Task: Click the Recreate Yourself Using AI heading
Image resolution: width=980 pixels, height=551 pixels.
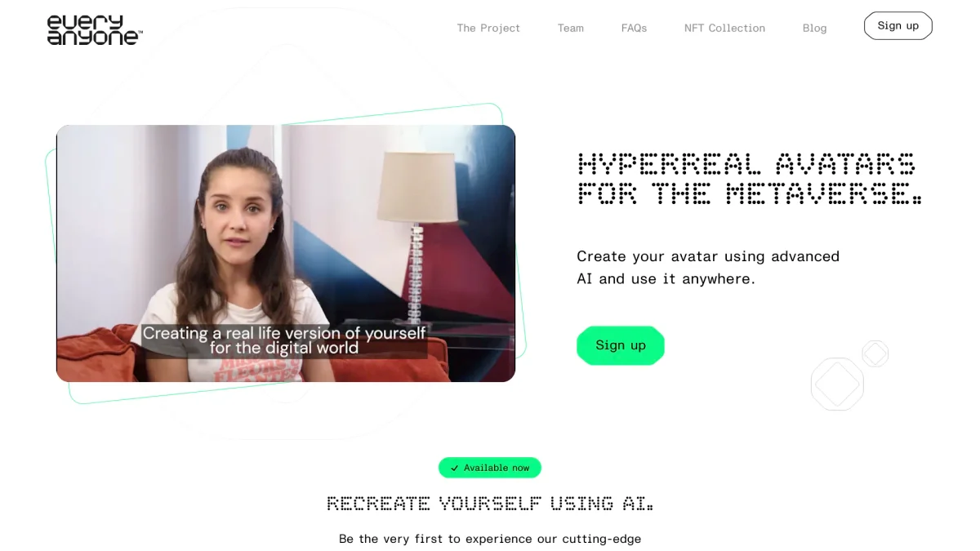Action: pyautogui.click(x=490, y=503)
